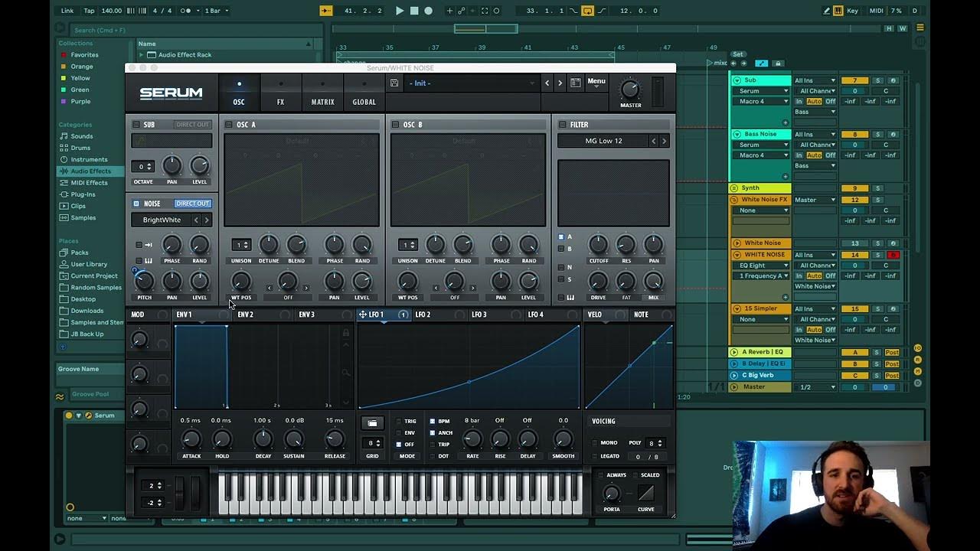Enable the FILTER section checkbox

(562, 125)
